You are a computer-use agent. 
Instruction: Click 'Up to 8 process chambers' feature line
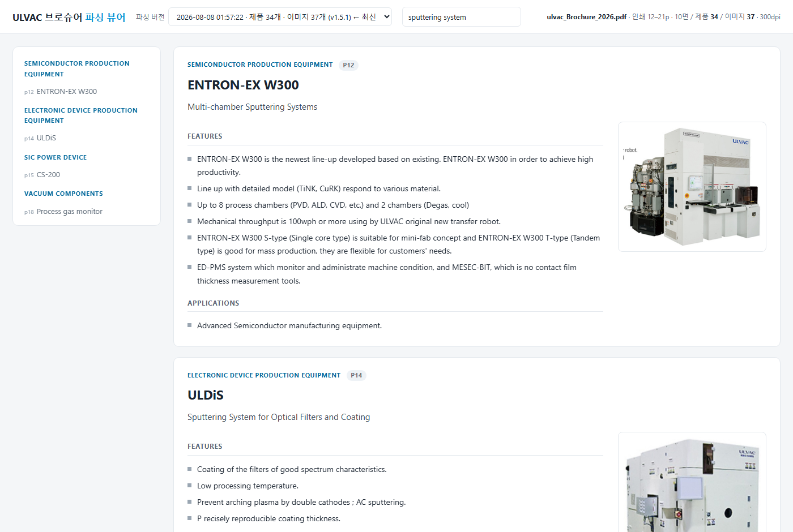(x=333, y=205)
